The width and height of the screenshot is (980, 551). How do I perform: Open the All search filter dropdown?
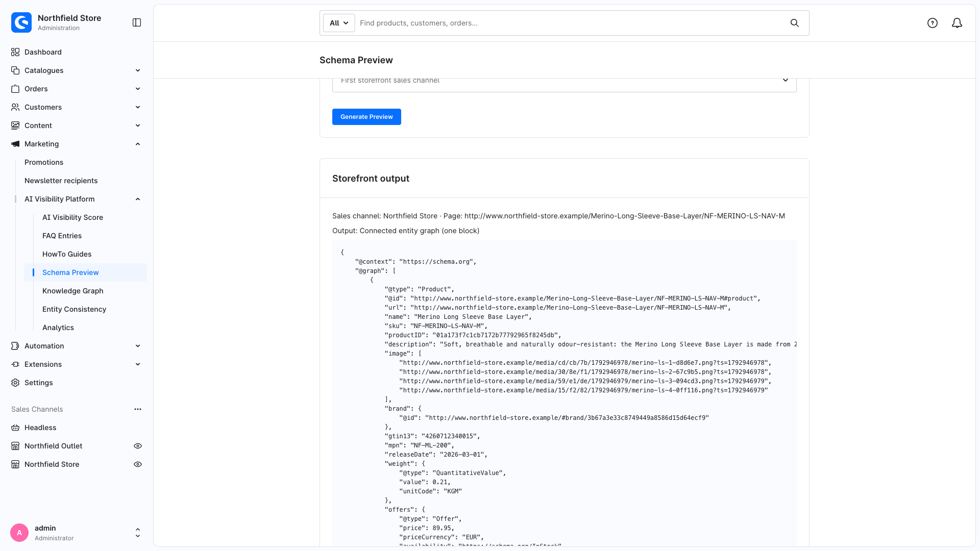point(339,23)
